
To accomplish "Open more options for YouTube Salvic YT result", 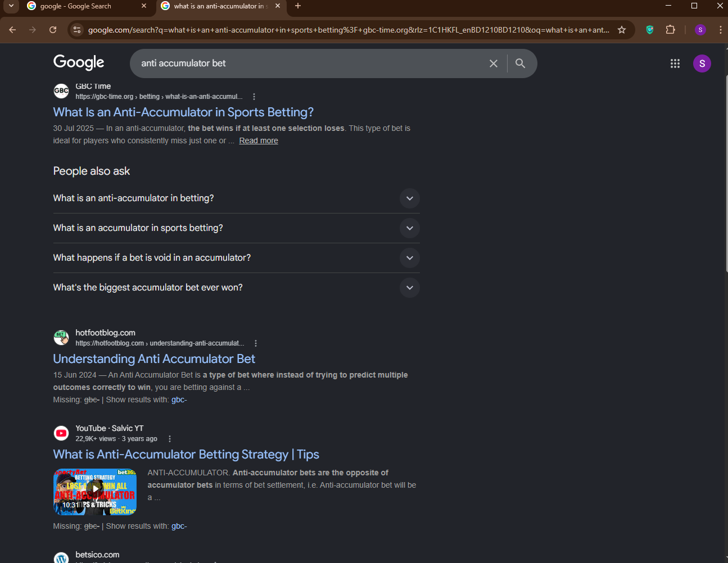I will coord(170,439).
